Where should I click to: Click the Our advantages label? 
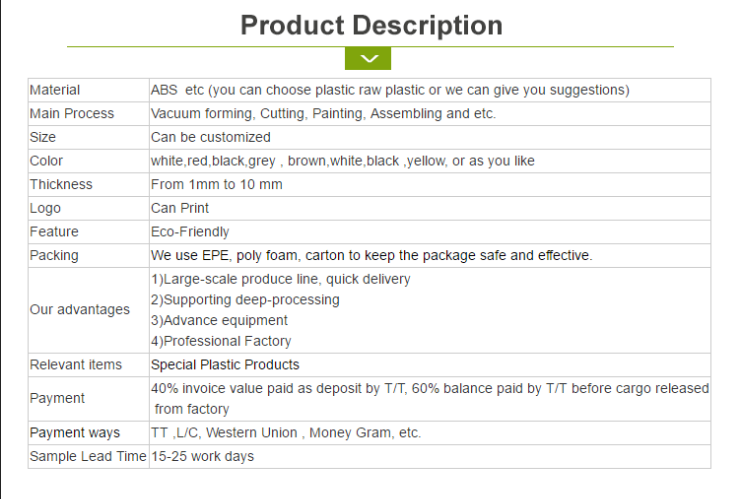(80, 310)
